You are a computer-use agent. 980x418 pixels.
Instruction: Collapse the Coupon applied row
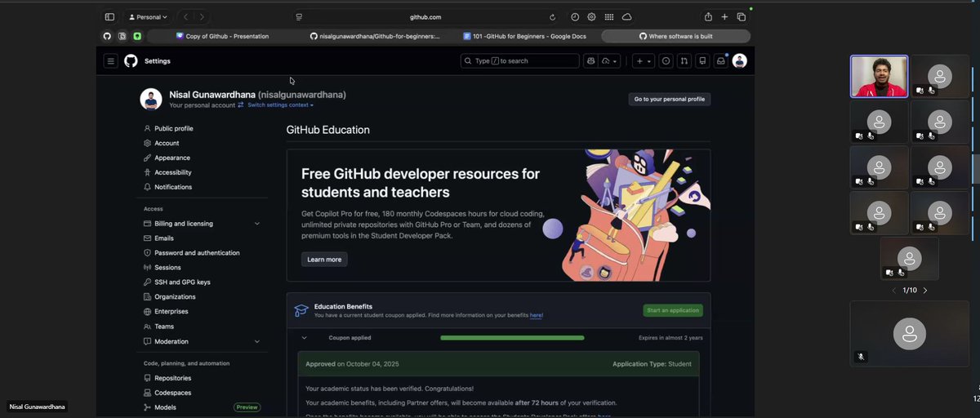pyautogui.click(x=304, y=338)
